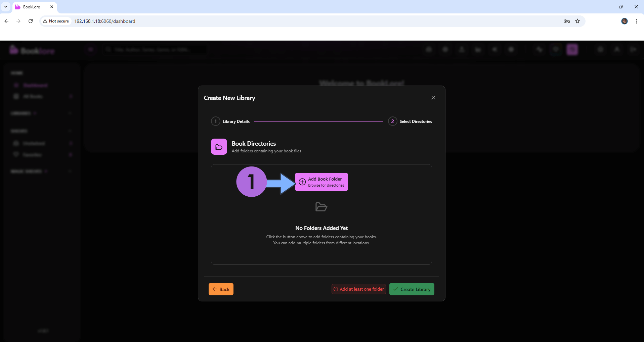This screenshot has height=342, width=644.
Task: Close the Create New Library dialog
Action: click(433, 98)
